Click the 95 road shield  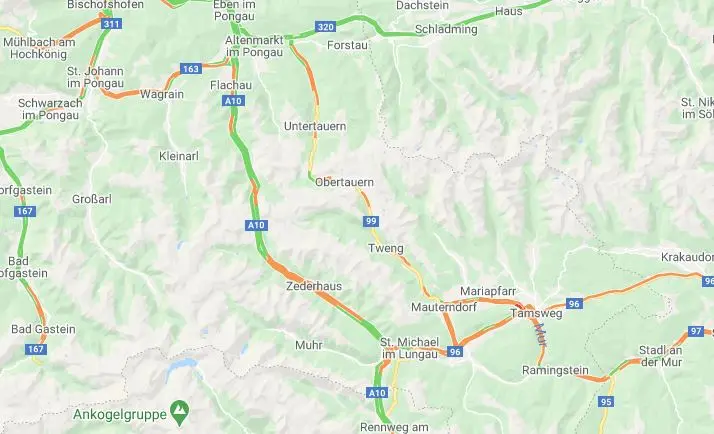pos(606,402)
